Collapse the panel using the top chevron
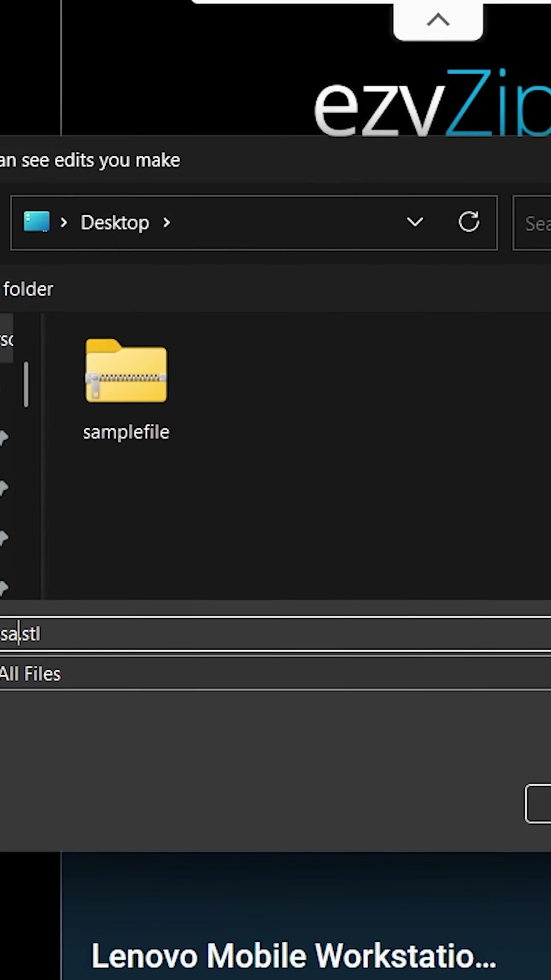 438,19
